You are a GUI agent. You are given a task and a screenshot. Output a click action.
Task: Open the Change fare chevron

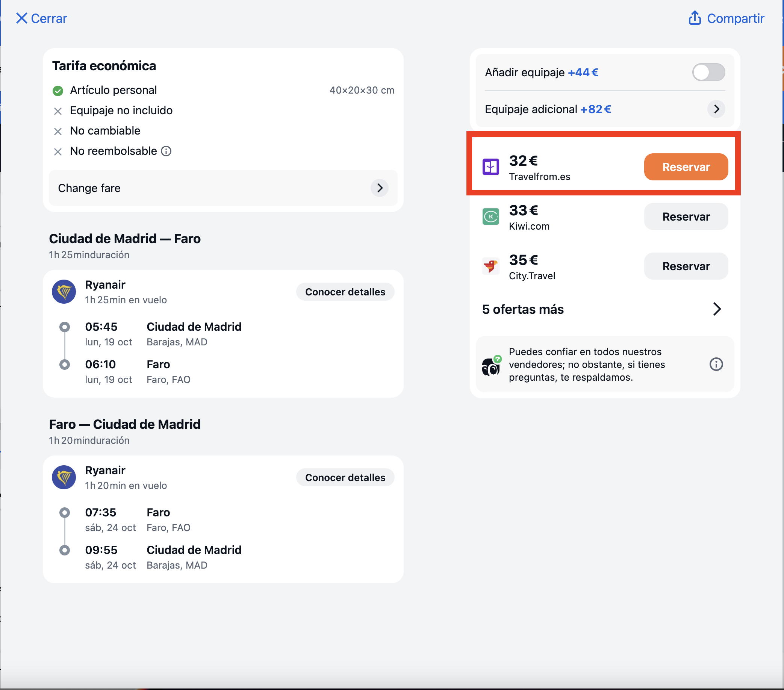coord(379,188)
